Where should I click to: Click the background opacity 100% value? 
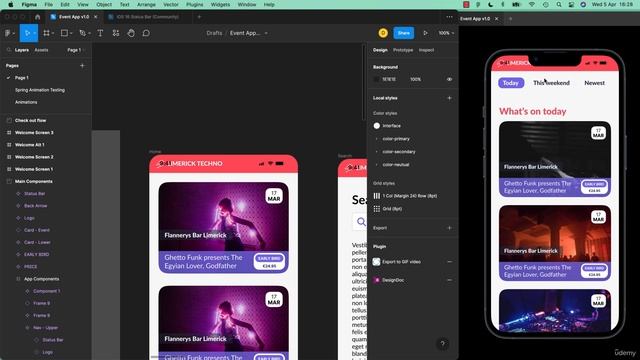coord(416,79)
